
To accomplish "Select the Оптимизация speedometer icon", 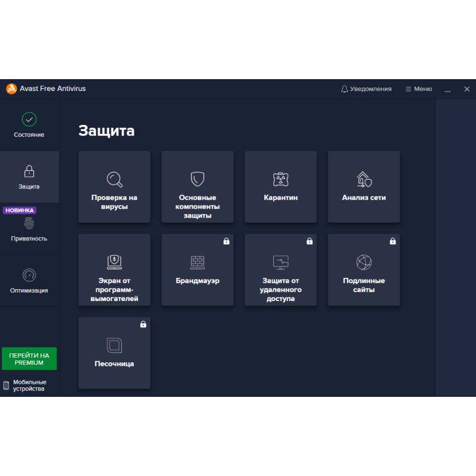I will tap(29, 275).
